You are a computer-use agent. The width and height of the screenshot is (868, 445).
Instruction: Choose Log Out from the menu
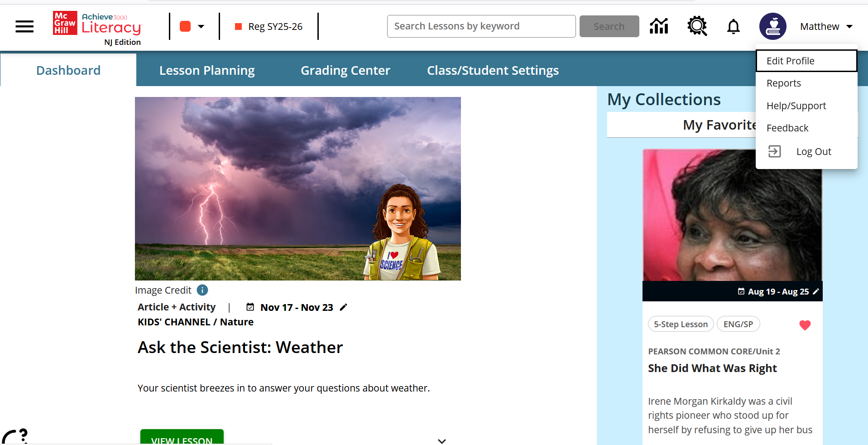(x=813, y=151)
